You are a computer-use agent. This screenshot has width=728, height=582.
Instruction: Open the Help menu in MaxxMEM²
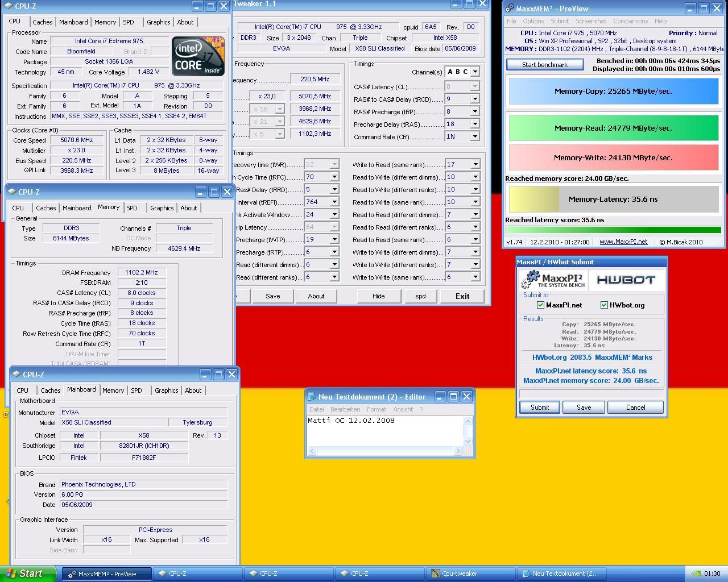click(660, 21)
